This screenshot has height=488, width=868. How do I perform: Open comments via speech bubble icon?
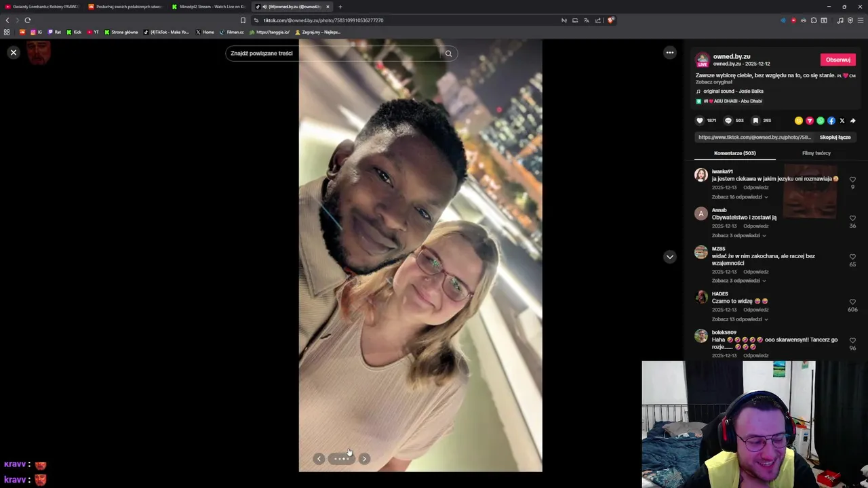tap(728, 121)
